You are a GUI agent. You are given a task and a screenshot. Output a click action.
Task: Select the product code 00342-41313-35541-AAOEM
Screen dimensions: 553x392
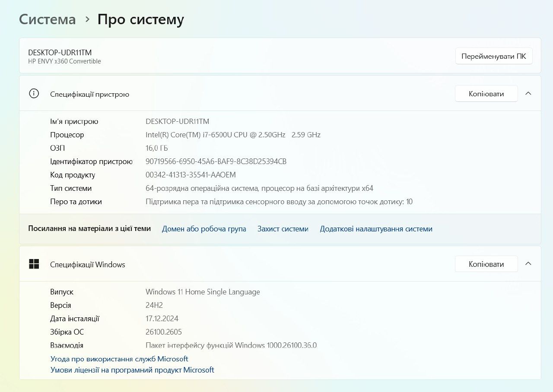pos(191,175)
